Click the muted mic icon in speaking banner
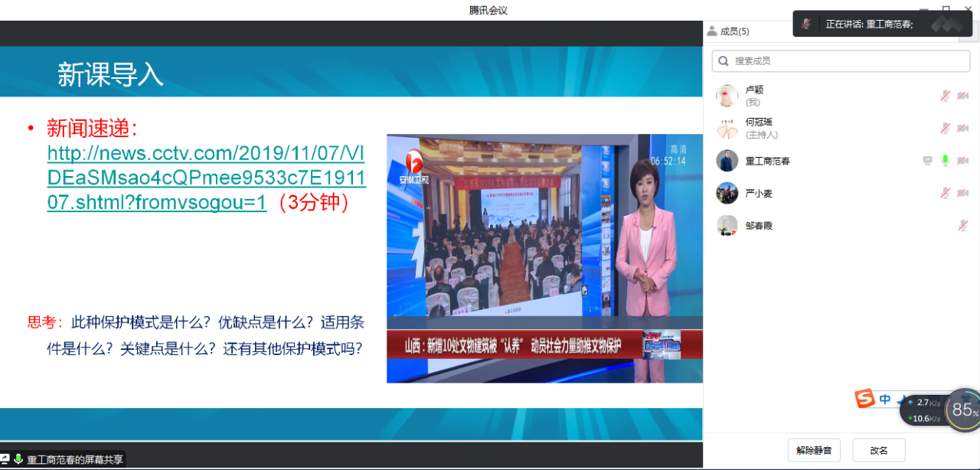The width and height of the screenshot is (980, 470). pos(806,24)
